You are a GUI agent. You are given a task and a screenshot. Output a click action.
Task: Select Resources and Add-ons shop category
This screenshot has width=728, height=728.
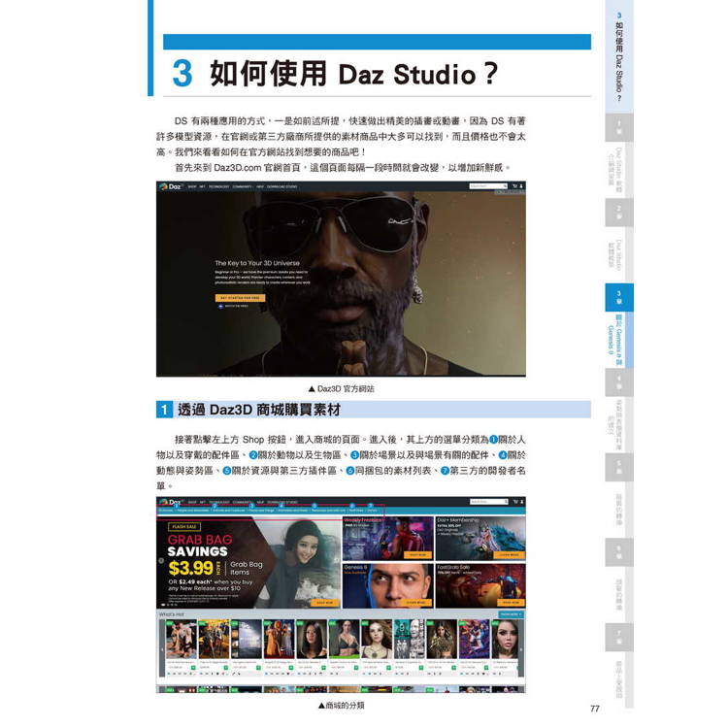point(328,511)
